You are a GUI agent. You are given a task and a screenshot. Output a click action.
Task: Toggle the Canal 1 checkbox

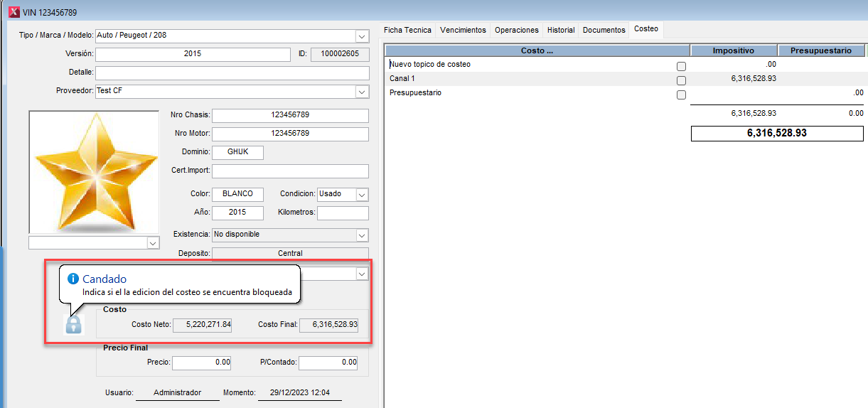(681, 80)
